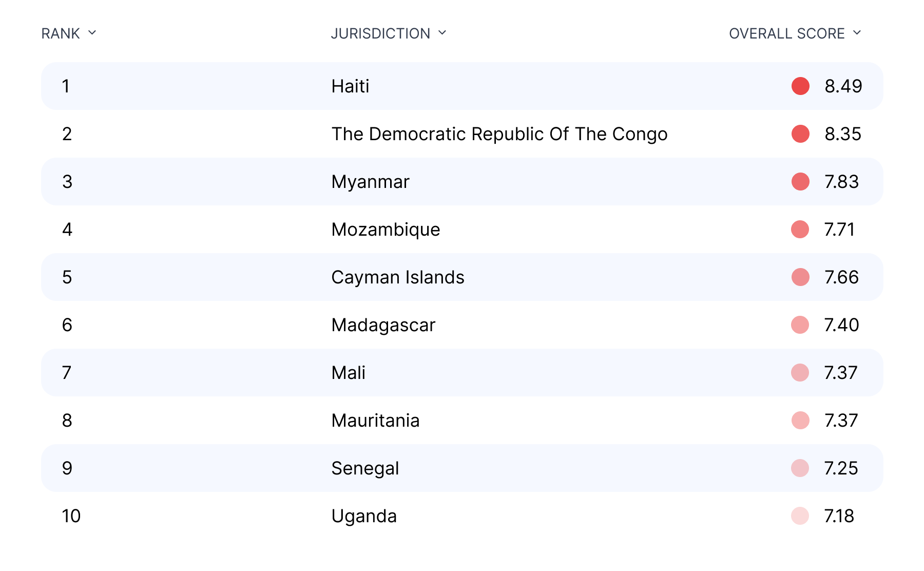Expand the JURISDICTION sort chevron
The height and width of the screenshot is (571, 924).
coord(442,33)
